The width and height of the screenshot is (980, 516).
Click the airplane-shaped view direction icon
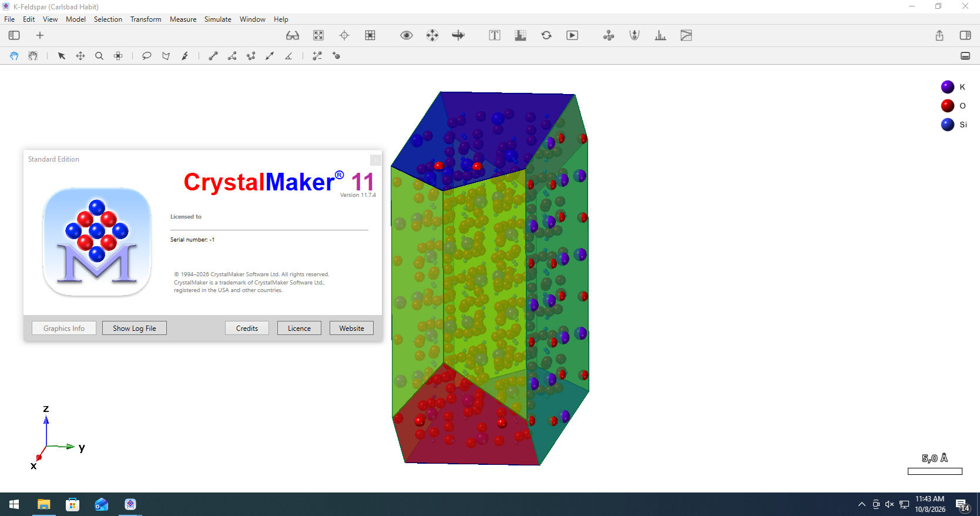click(458, 35)
